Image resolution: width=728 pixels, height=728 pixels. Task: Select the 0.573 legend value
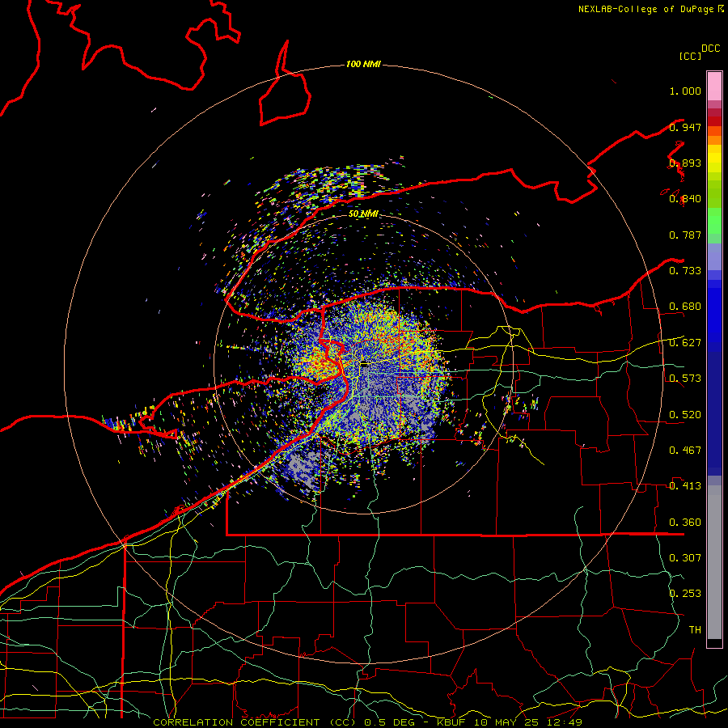[x=685, y=379]
